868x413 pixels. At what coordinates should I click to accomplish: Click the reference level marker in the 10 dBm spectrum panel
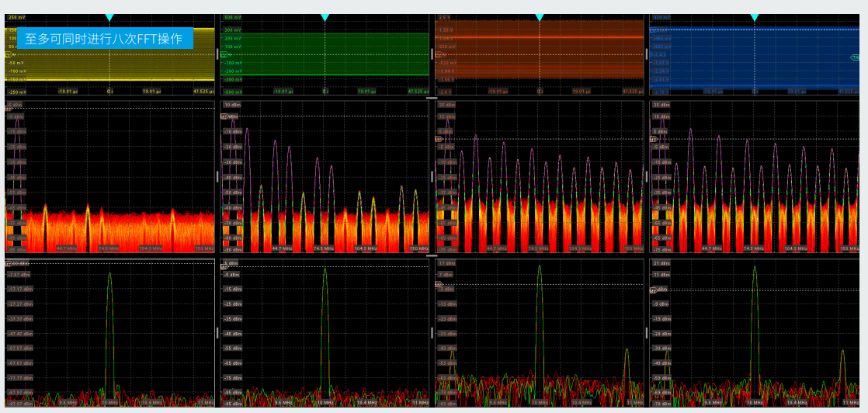point(224,116)
